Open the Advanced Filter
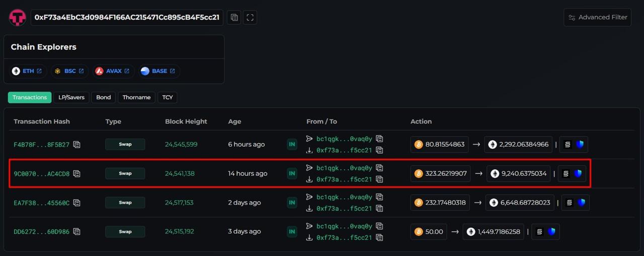The width and height of the screenshot is (644, 256). tap(597, 17)
